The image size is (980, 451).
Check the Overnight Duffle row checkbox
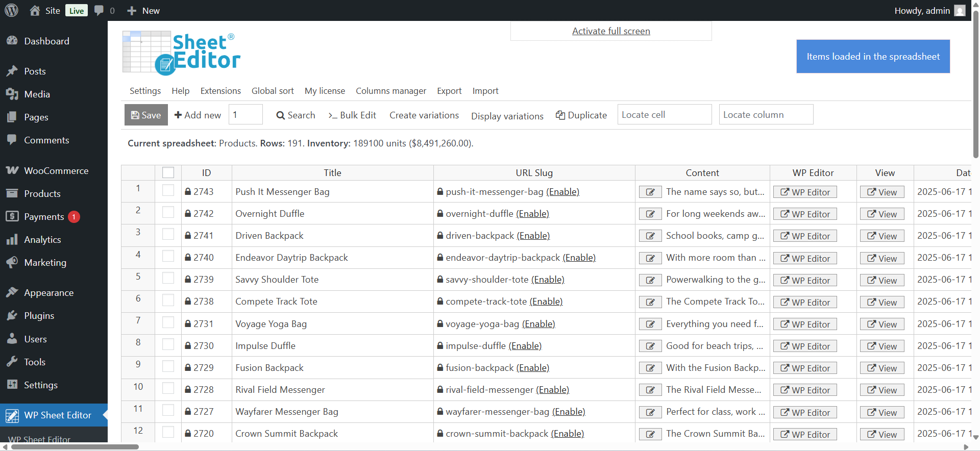168,213
